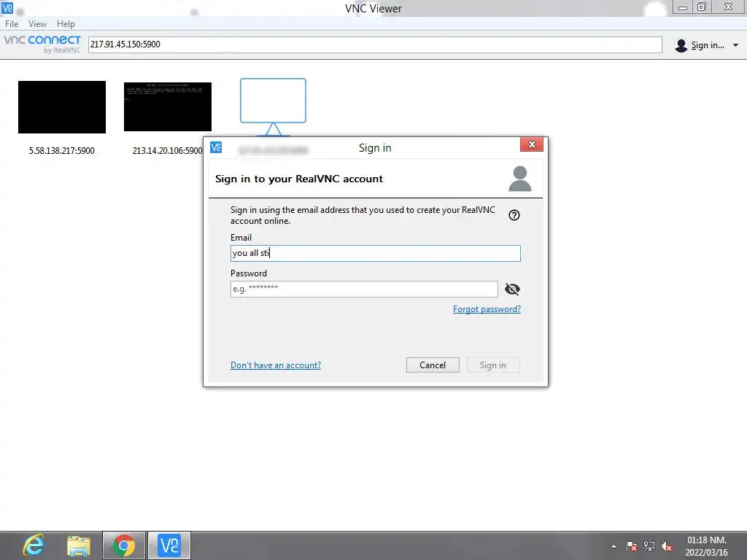Click the 213.14.20.106:5900 label
Screen dimensions: 747x560
click(x=167, y=150)
